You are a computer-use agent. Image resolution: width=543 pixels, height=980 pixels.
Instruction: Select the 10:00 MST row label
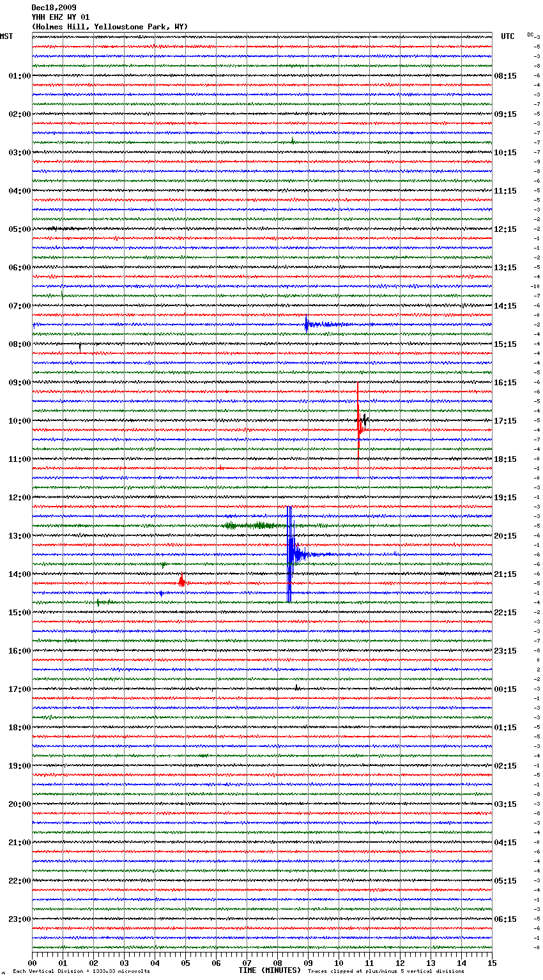click(x=20, y=421)
